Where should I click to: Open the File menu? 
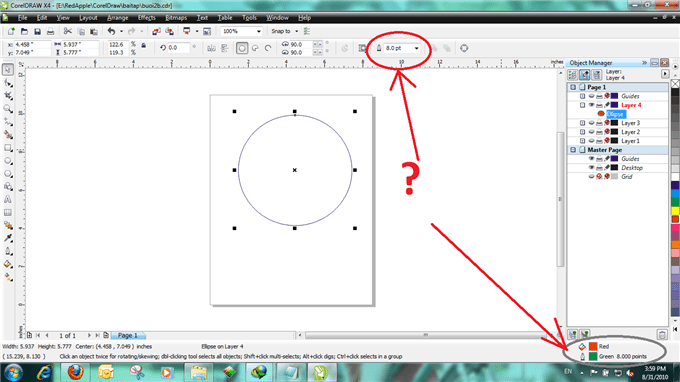[x=22, y=18]
